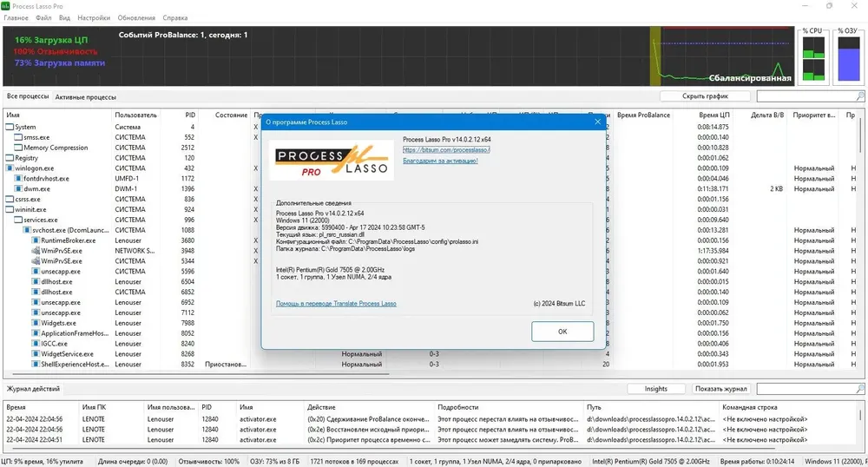Screen dimensions: 868x467
Task: Click the Сбалансированная power plan label in the graph
Action: (x=750, y=78)
